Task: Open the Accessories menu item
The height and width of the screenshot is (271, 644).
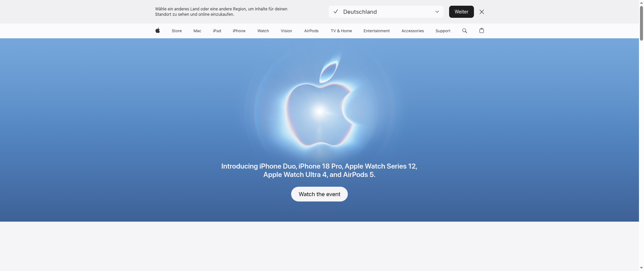Action: pyautogui.click(x=413, y=31)
